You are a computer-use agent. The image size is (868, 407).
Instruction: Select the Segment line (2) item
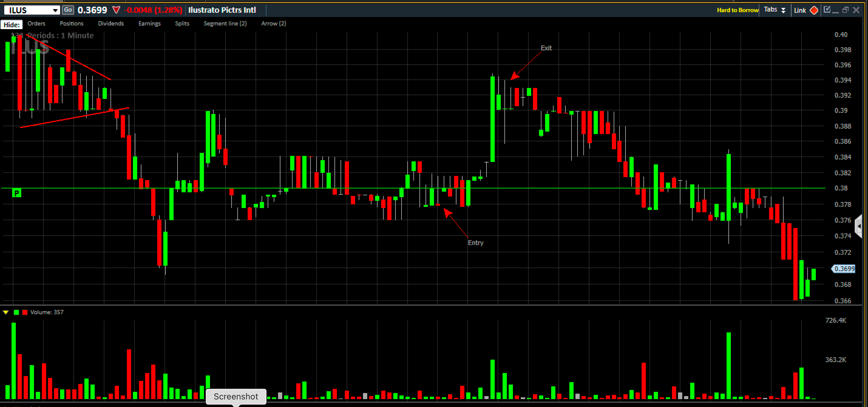(225, 24)
